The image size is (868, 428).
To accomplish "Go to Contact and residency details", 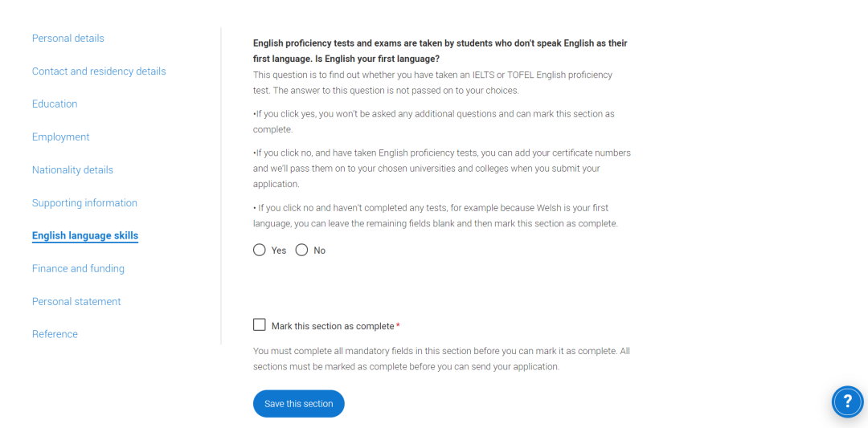I will click(x=99, y=71).
